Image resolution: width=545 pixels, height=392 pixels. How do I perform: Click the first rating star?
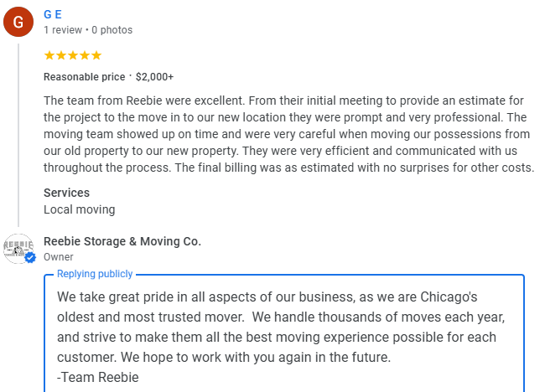(x=49, y=55)
